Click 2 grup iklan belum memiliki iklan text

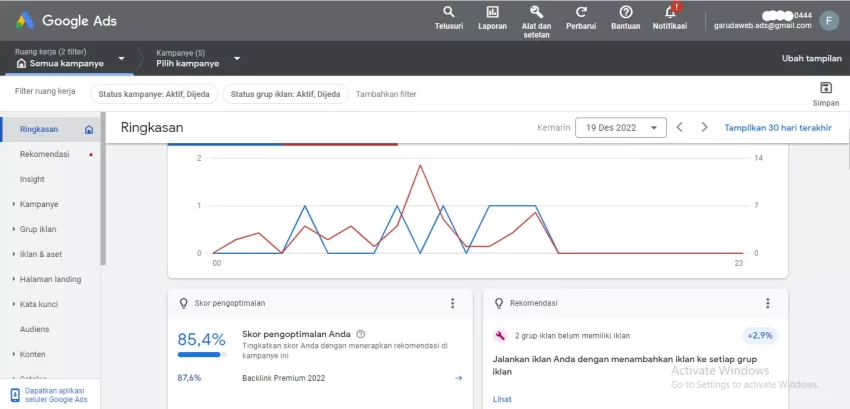[572, 336]
